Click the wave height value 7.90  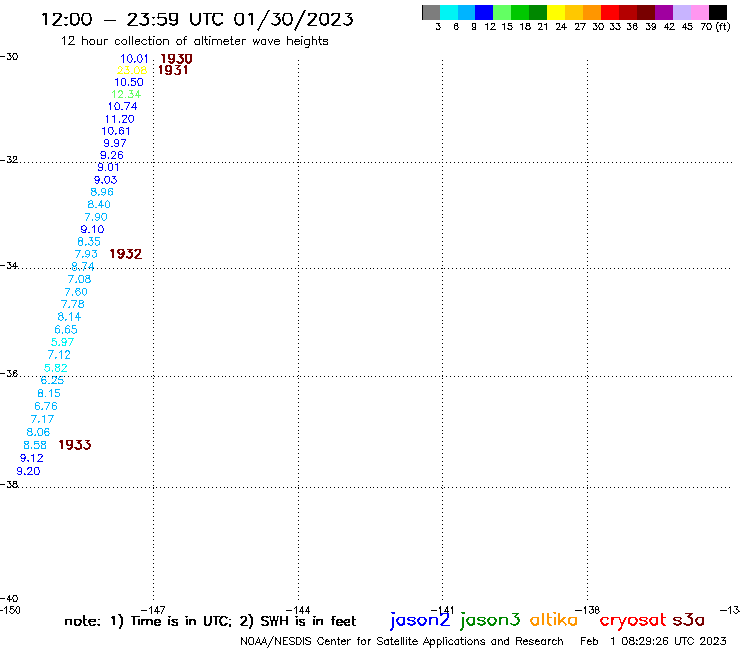(x=96, y=217)
